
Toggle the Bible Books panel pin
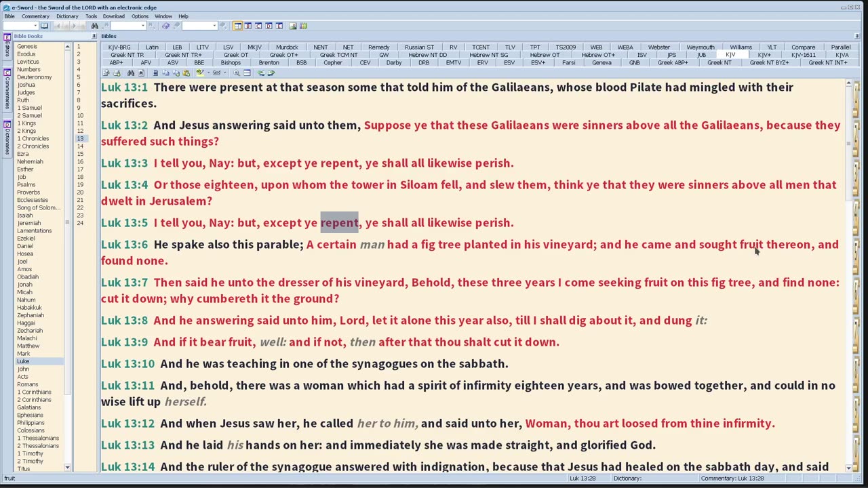click(94, 36)
